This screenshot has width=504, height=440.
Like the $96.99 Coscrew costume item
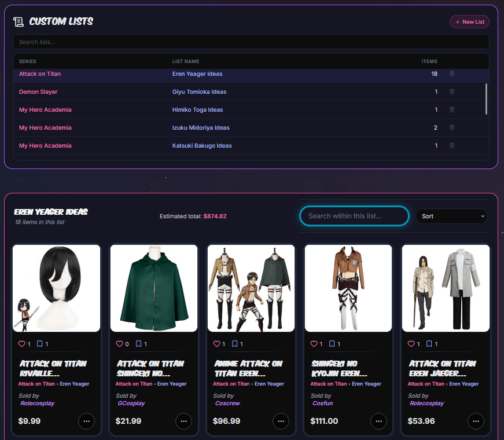pyautogui.click(x=216, y=344)
